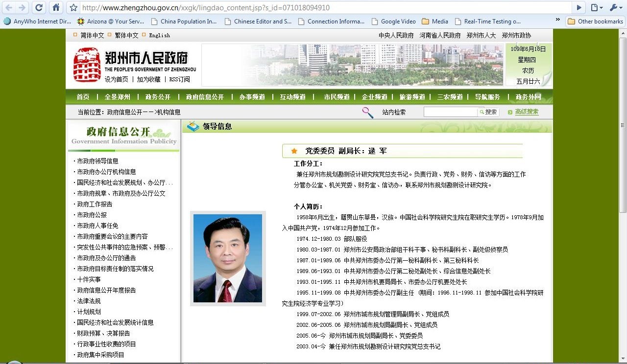627x364 pixels.
Task: Click the magnifying glass site search icon
Action: tap(367, 112)
